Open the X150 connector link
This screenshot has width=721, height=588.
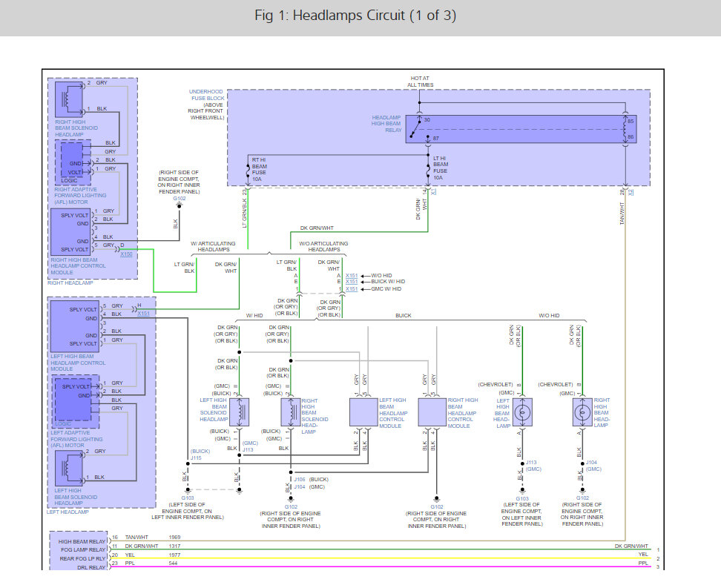click(x=126, y=254)
